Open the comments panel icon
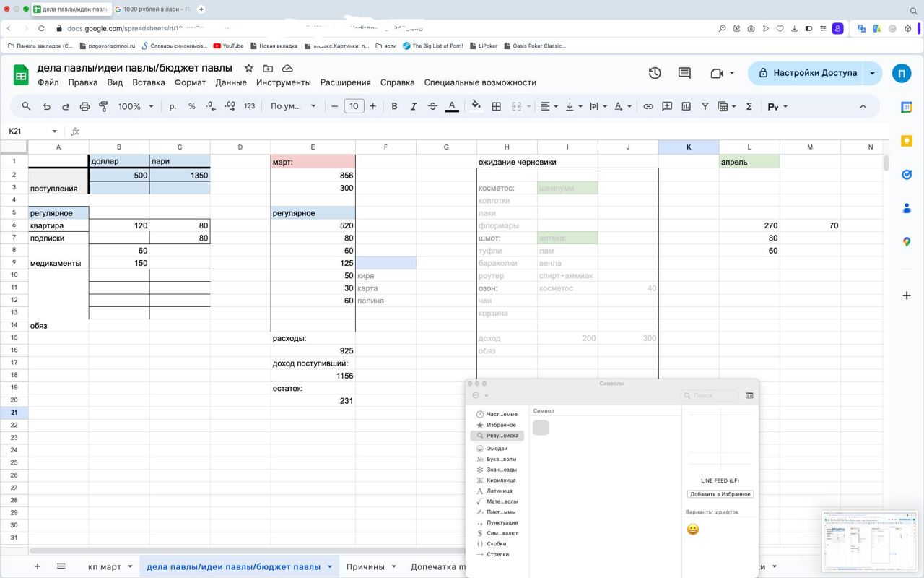 tap(684, 73)
